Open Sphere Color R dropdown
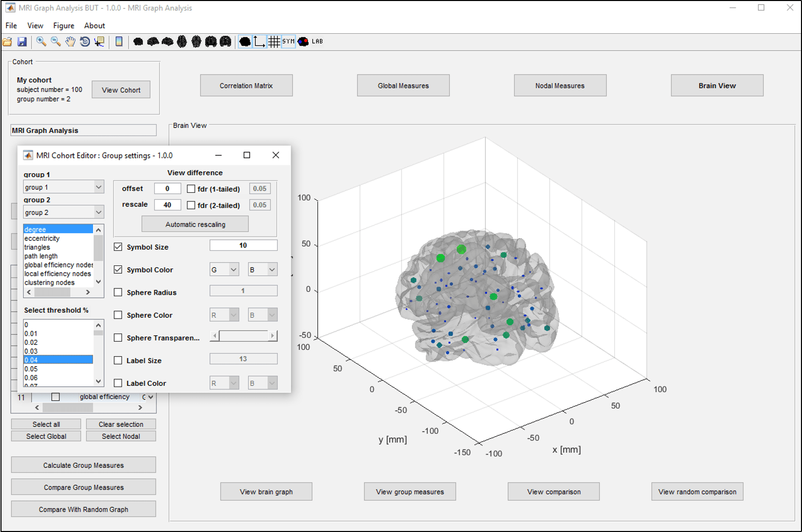 click(x=225, y=315)
